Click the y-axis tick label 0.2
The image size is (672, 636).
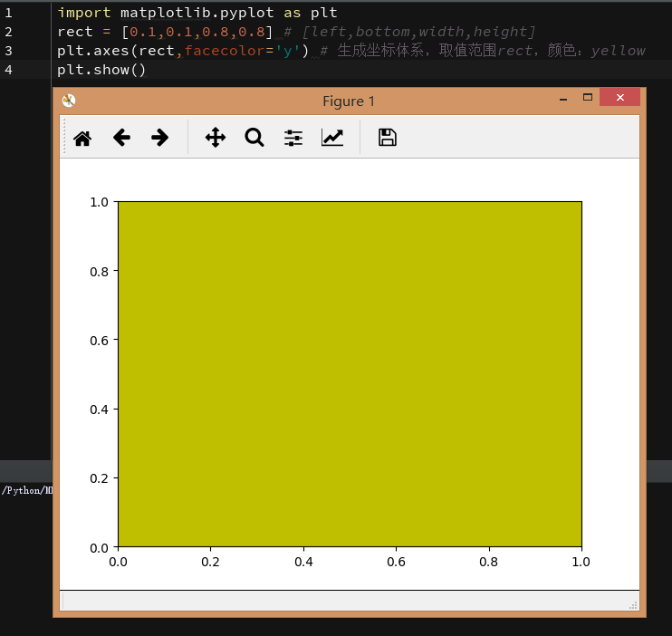click(x=99, y=478)
